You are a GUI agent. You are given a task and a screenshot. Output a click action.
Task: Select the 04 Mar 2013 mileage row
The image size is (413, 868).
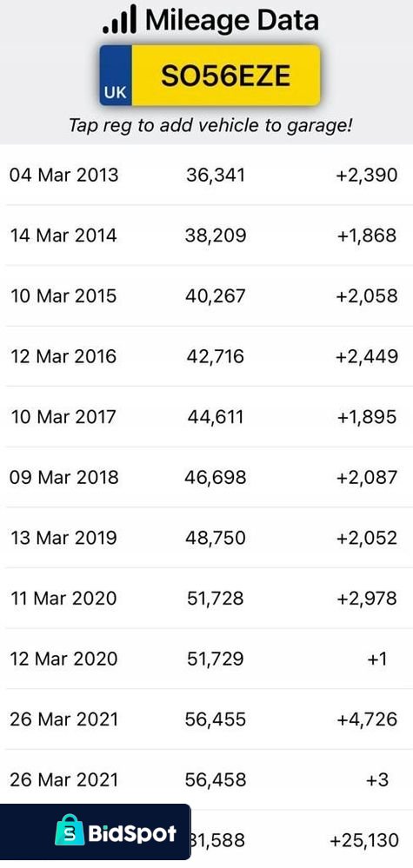coord(207,175)
